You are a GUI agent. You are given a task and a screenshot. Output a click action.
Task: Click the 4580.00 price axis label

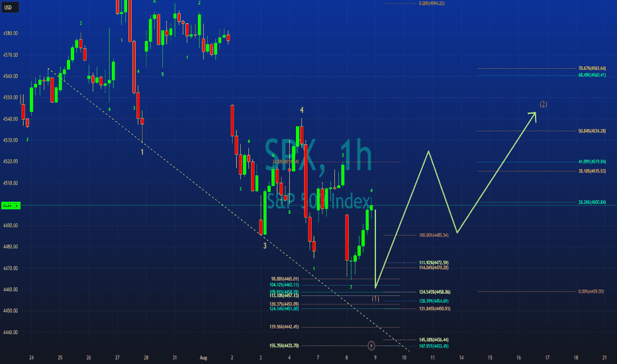point(10,34)
